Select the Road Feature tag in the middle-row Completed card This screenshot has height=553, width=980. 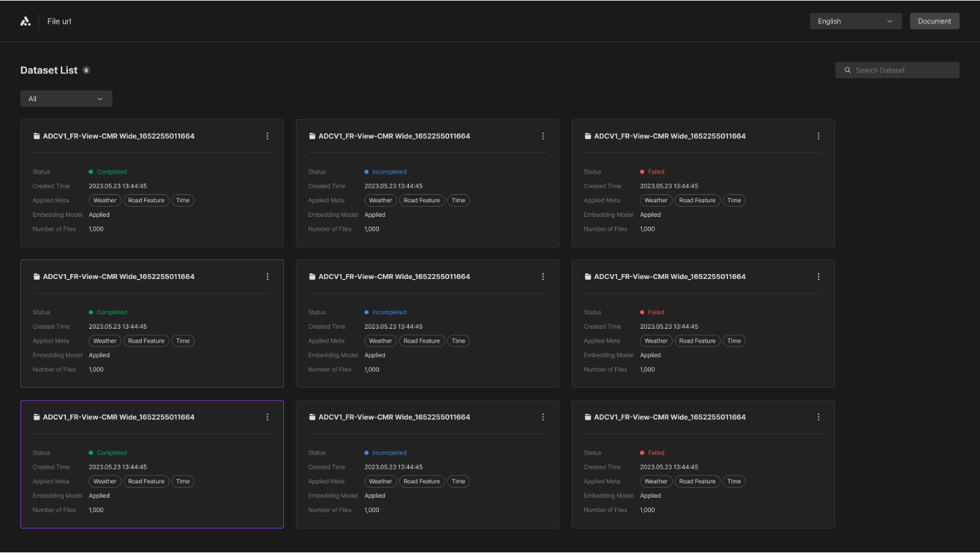point(146,341)
